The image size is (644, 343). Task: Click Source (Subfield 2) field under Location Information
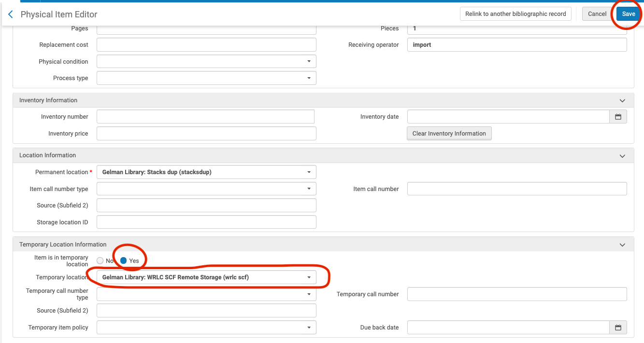[206, 206]
